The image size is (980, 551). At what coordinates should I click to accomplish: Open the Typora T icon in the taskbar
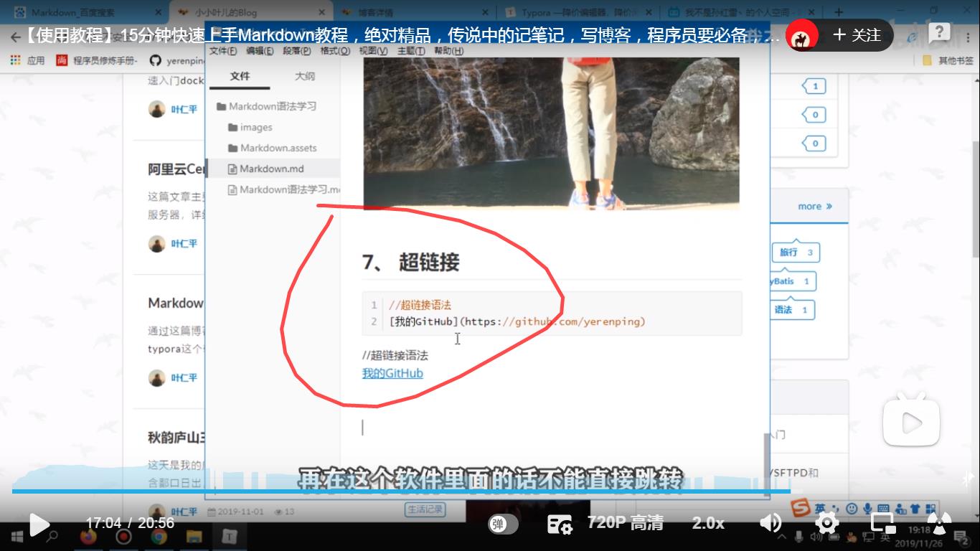229,536
